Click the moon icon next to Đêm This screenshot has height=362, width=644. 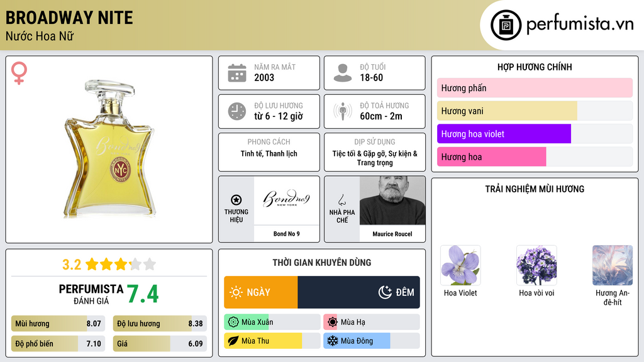[385, 292]
